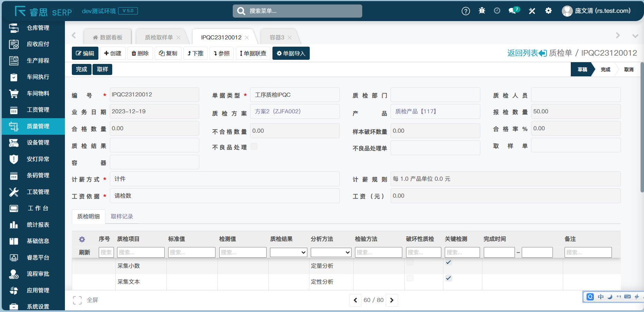Switch to the 取样记录 tab
644x312 pixels.
pyautogui.click(x=122, y=217)
